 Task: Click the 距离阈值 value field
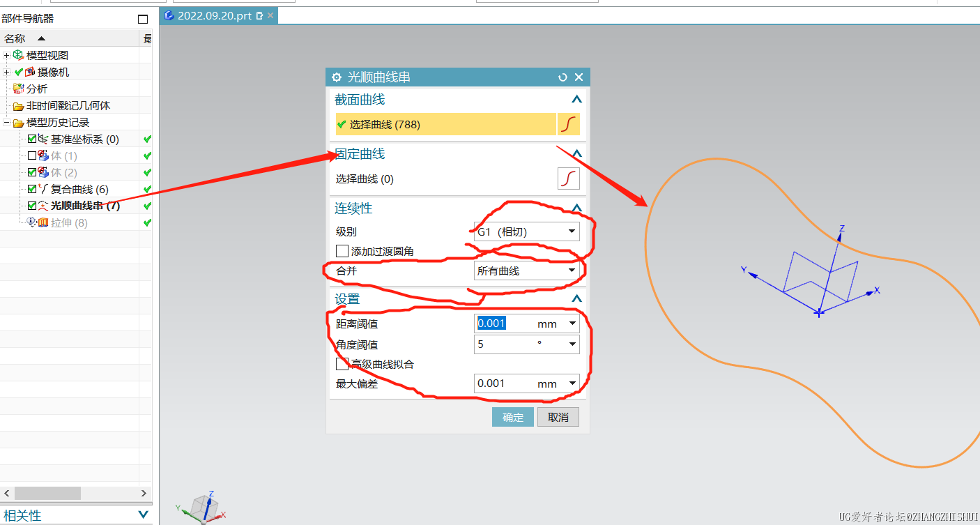[505, 324]
